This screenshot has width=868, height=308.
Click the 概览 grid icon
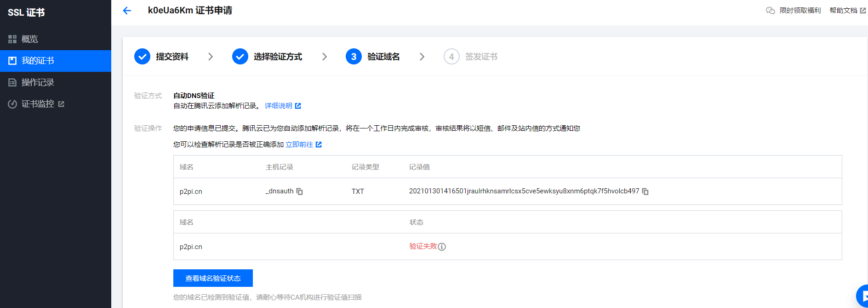pos(12,39)
